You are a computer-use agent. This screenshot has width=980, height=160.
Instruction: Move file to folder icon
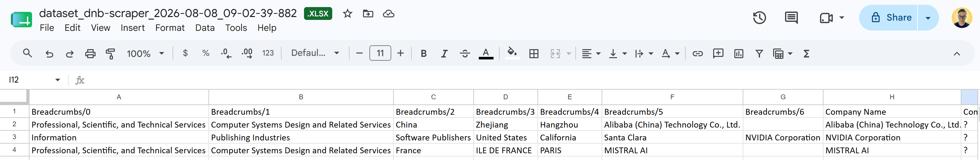coord(368,14)
